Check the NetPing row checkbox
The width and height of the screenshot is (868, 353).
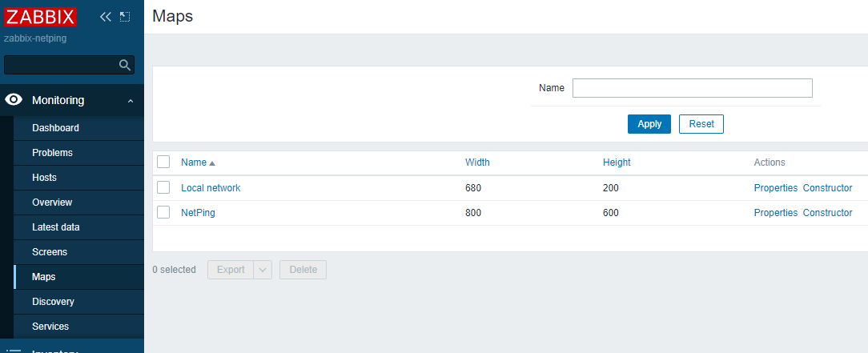[x=163, y=212]
